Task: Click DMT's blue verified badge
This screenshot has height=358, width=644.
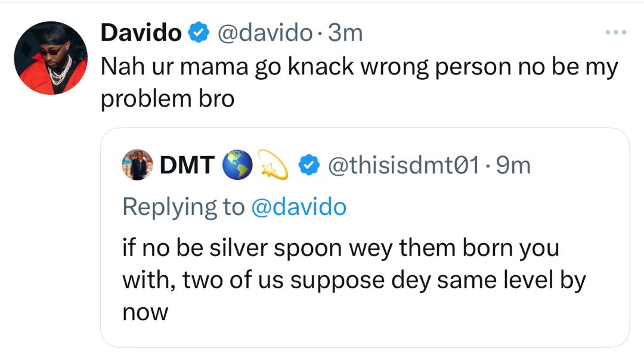Action: (x=308, y=166)
